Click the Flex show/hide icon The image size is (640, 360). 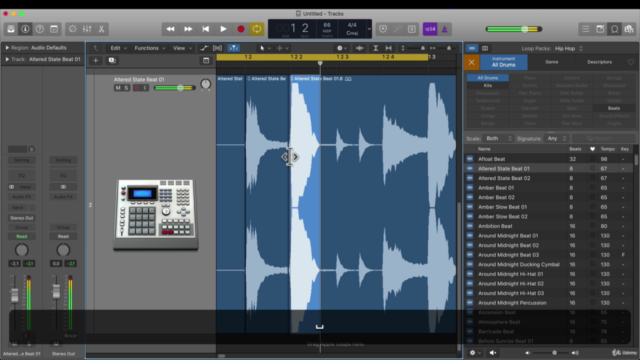[x=218, y=48]
